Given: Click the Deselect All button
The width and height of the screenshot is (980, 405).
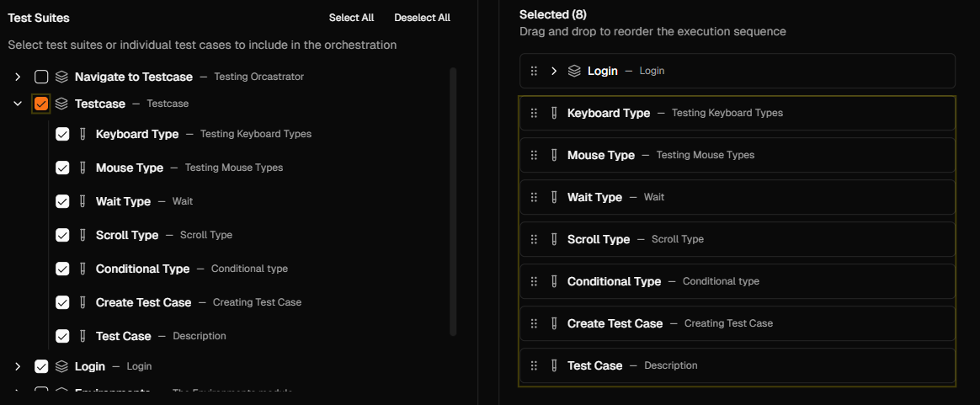Looking at the screenshot, I should point(422,18).
